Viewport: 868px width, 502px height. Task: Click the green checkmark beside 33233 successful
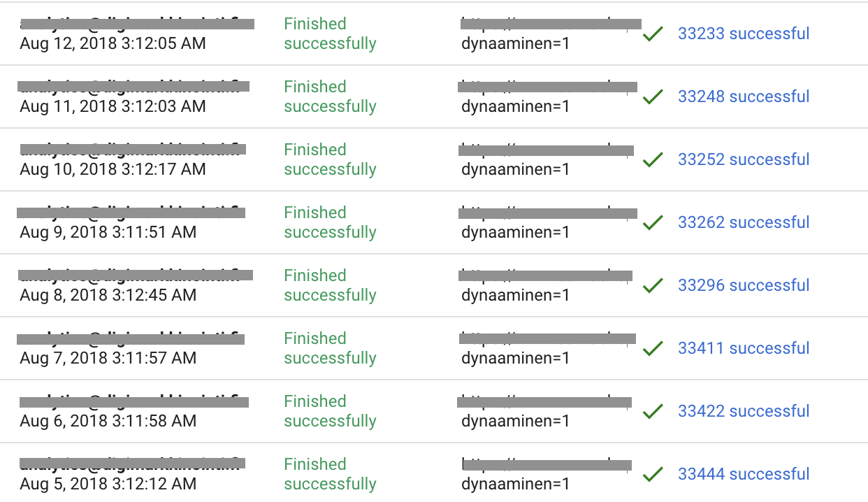[653, 34]
